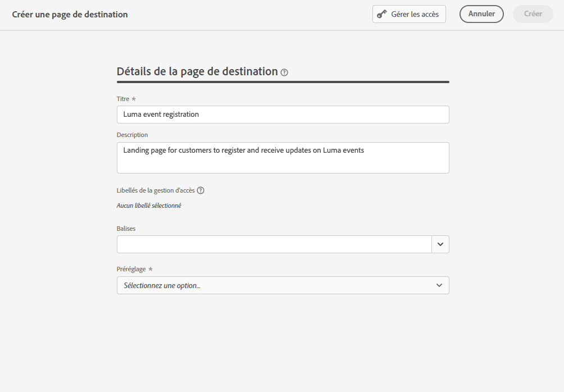Open the Préréglage 'Sélectionnez une option' dropdown
The width and height of the screenshot is (564, 392).
275,285
